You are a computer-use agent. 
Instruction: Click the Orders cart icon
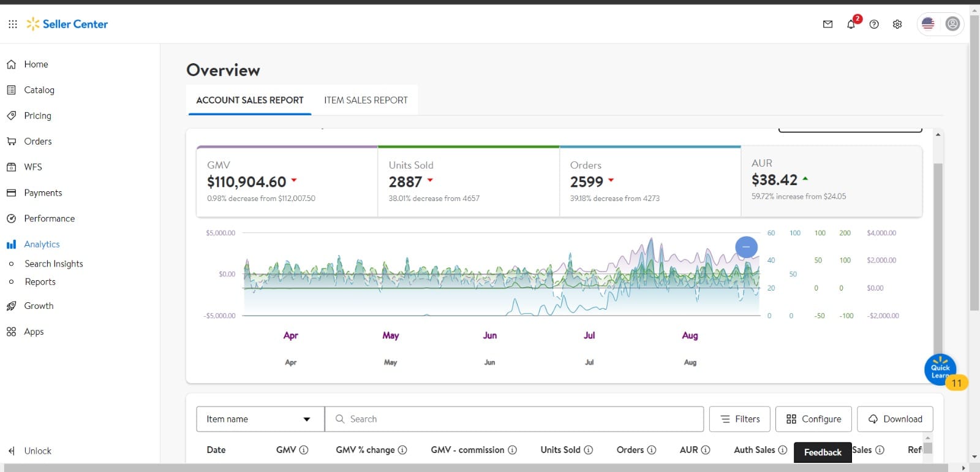(x=11, y=142)
